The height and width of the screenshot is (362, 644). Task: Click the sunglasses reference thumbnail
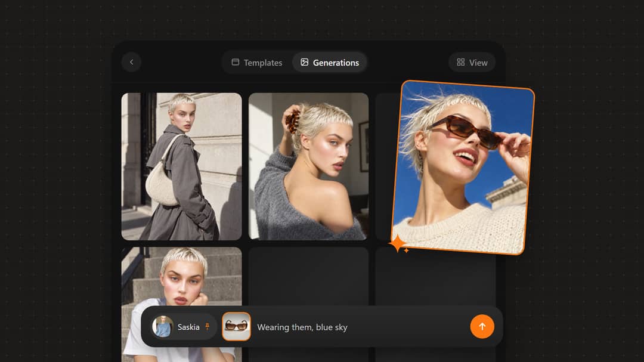tap(236, 327)
